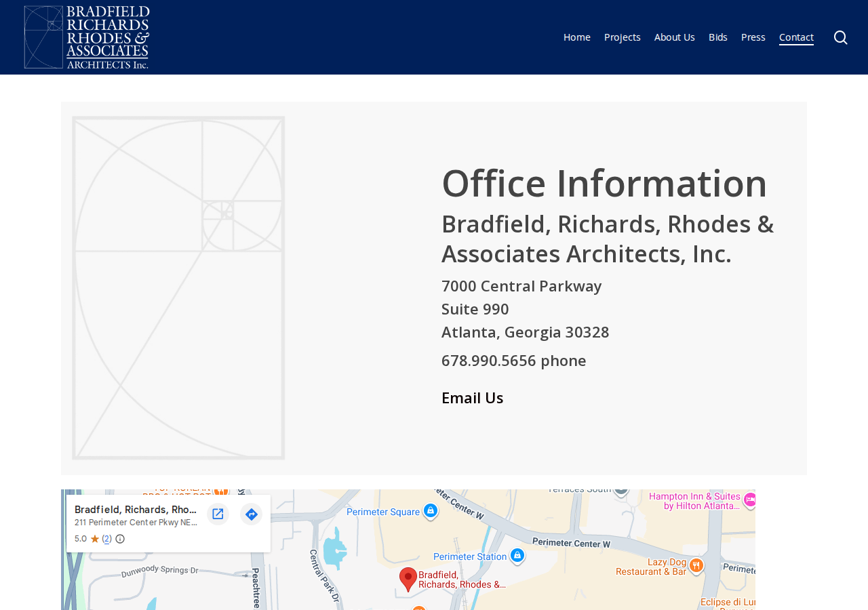The height and width of the screenshot is (610, 868).
Task: Click the Hampton Inn hotel icon
Action: tap(749, 500)
